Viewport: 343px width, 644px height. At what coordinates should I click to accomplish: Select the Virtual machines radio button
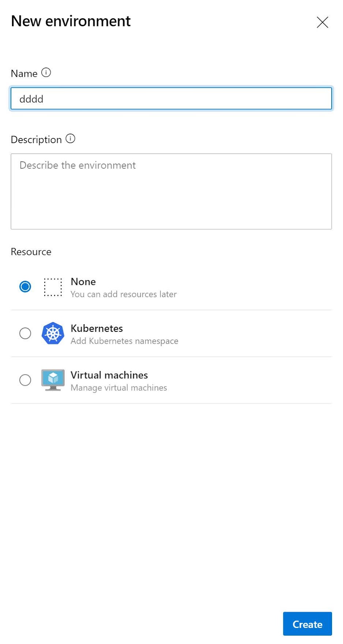tap(25, 380)
